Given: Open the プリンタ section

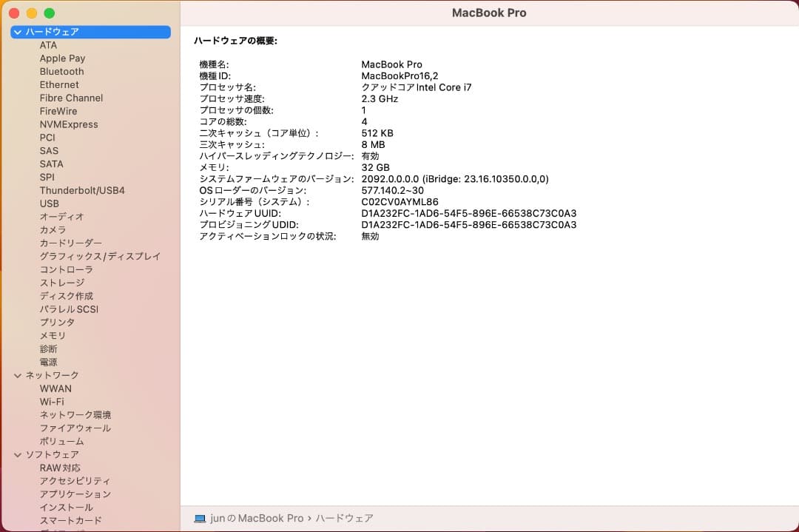Looking at the screenshot, I should pyautogui.click(x=57, y=322).
